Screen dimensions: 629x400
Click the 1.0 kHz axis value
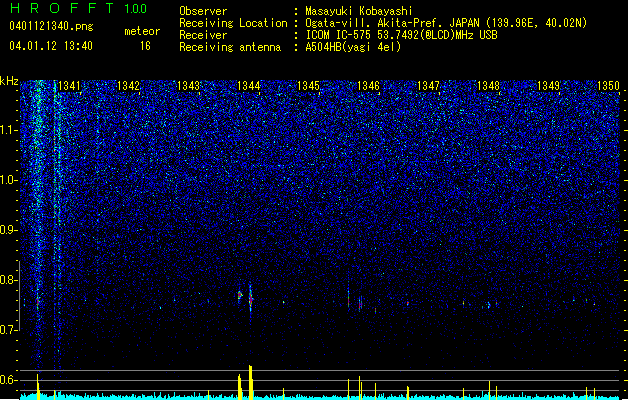pos(9,180)
